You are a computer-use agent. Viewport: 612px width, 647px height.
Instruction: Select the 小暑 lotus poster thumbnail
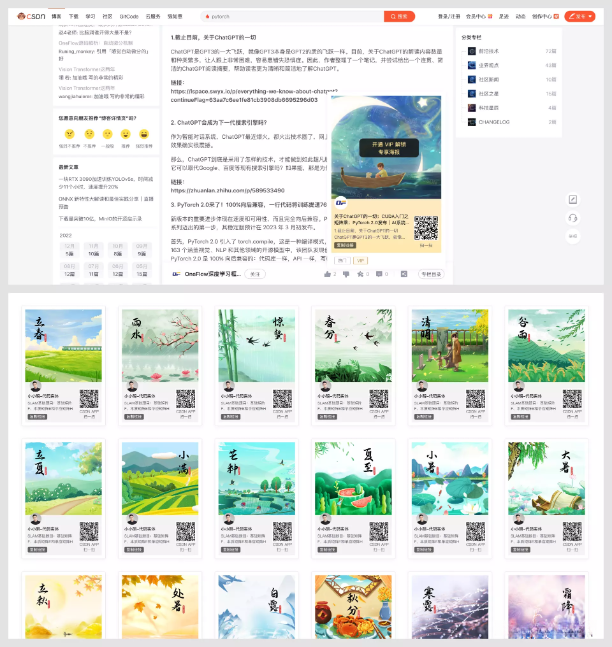[450, 498]
